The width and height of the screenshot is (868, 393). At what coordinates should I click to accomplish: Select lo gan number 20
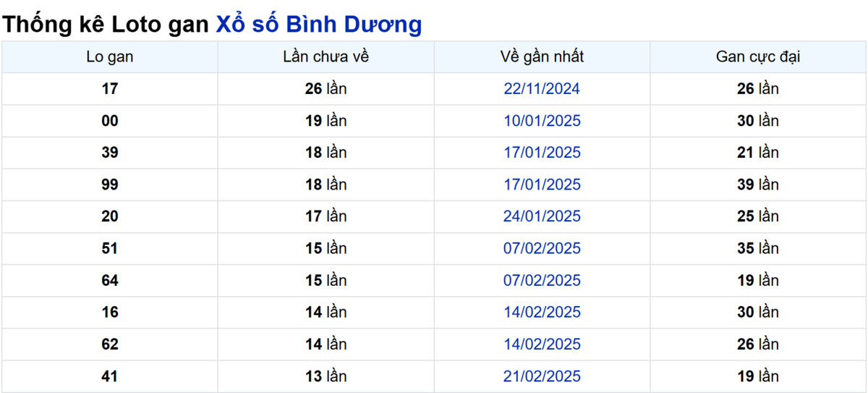109,216
